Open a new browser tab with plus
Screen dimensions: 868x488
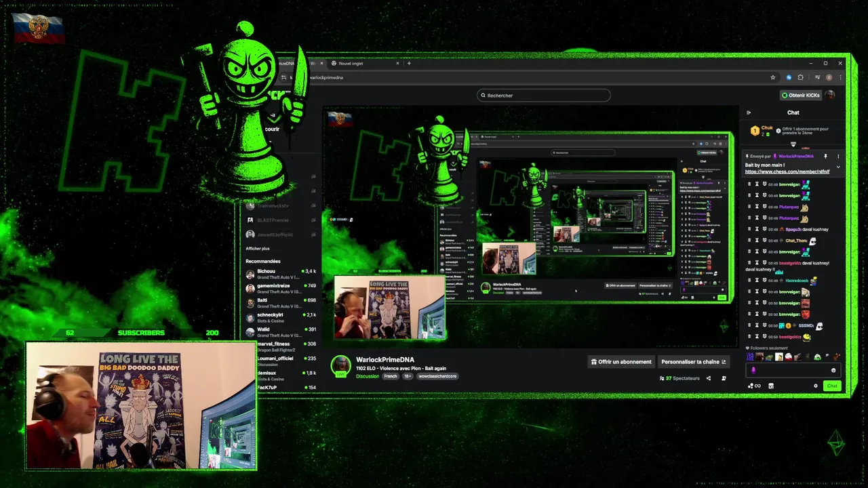(408, 63)
